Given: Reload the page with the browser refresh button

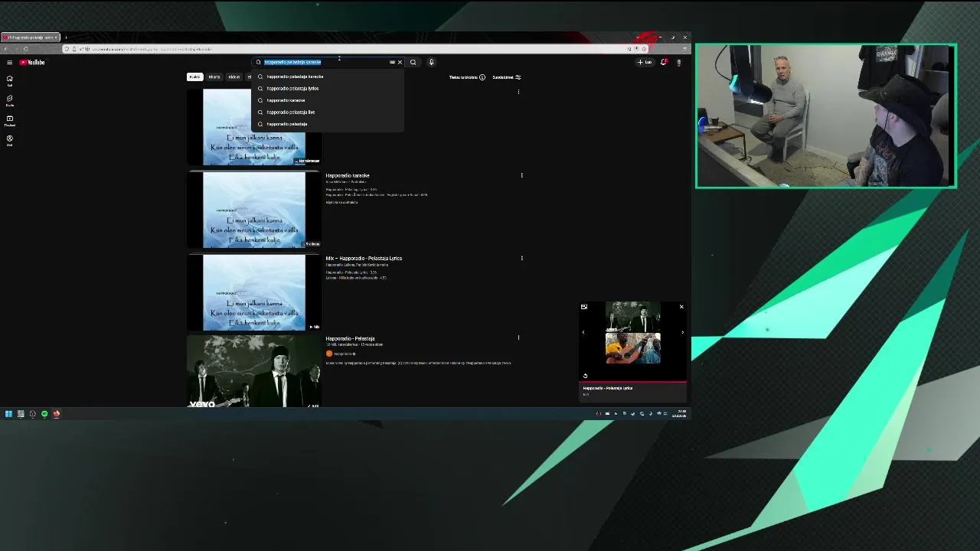Looking at the screenshot, I should (x=25, y=49).
